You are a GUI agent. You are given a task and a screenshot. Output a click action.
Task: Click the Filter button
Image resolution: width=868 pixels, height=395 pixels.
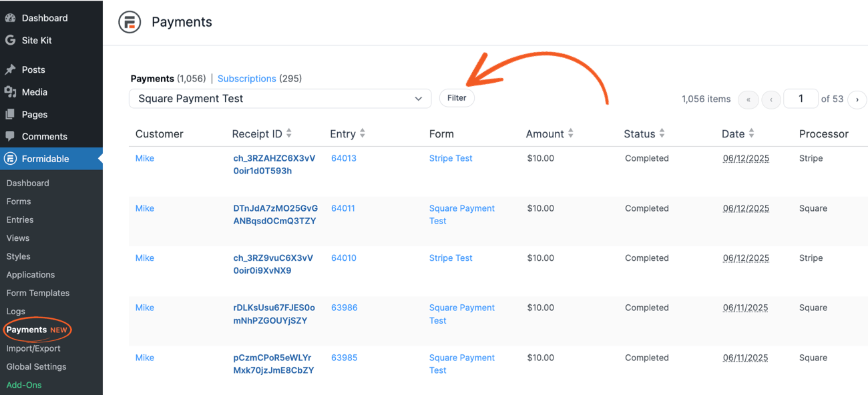pyautogui.click(x=457, y=98)
